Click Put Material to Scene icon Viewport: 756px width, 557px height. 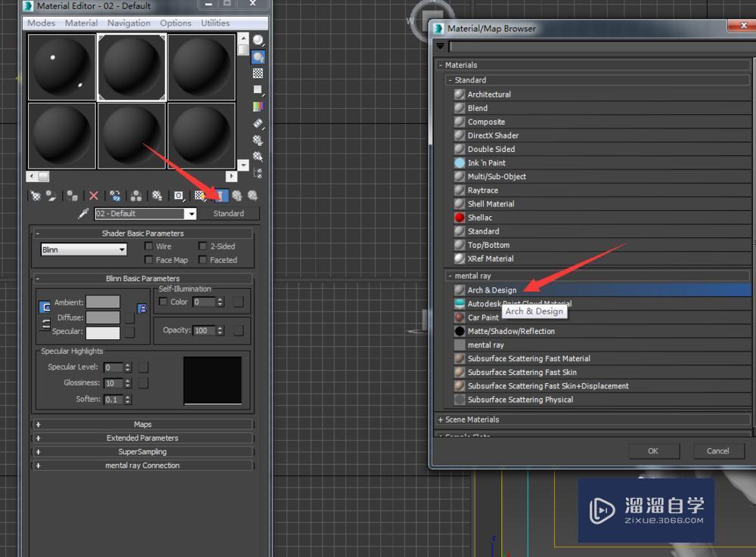point(51,196)
